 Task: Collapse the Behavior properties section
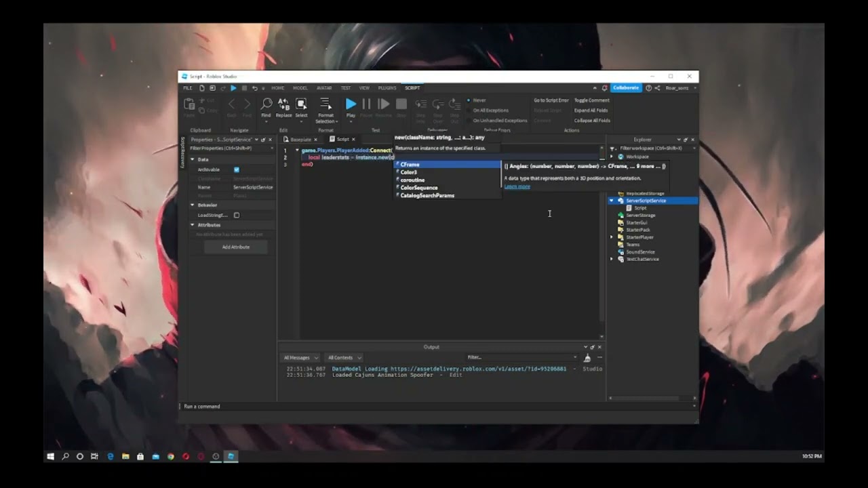pyautogui.click(x=192, y=205)
